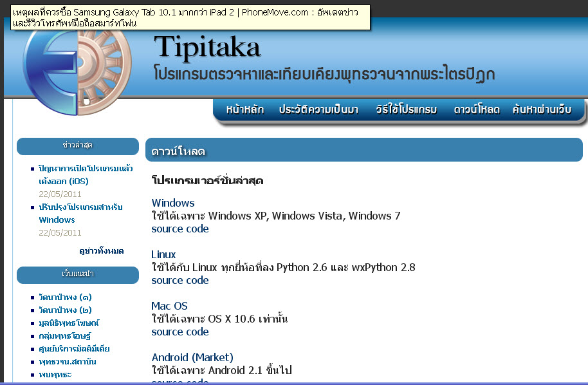Open source code link under Windows
The image size is (588, 385).
click(x=180, y=229)
